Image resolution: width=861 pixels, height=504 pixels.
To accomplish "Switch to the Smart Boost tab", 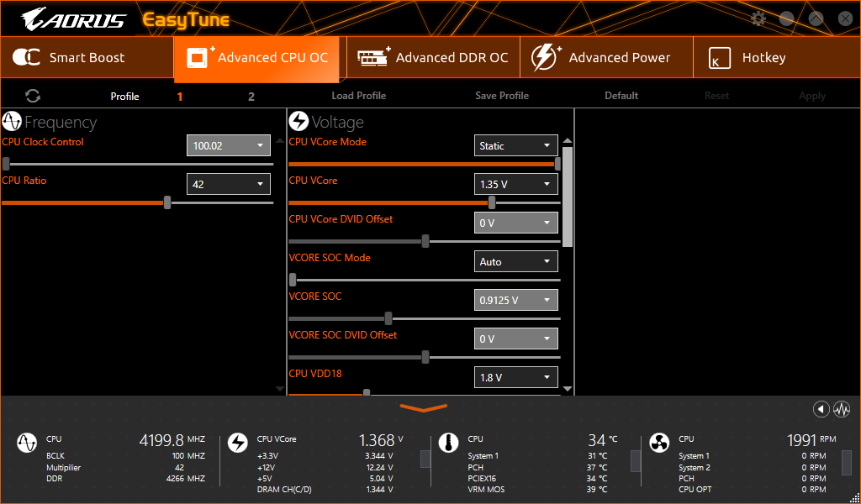I will pyautogui.click(x=87, y=58).
